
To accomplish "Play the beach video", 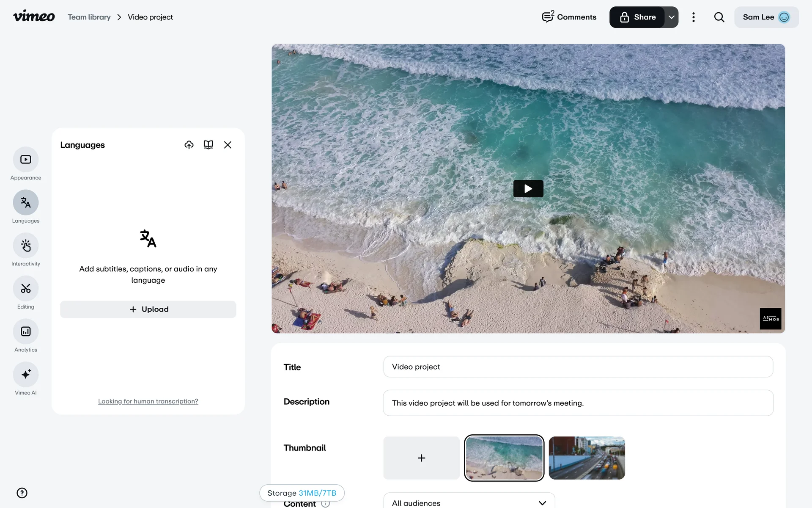I will 528,189.
